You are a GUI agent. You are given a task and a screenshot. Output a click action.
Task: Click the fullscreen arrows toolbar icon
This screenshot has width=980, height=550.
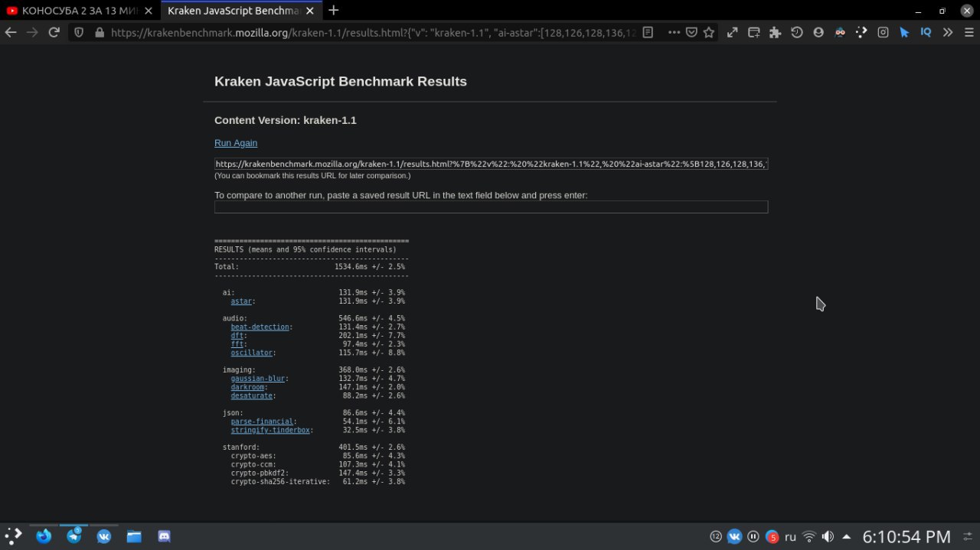pos(733,33)
